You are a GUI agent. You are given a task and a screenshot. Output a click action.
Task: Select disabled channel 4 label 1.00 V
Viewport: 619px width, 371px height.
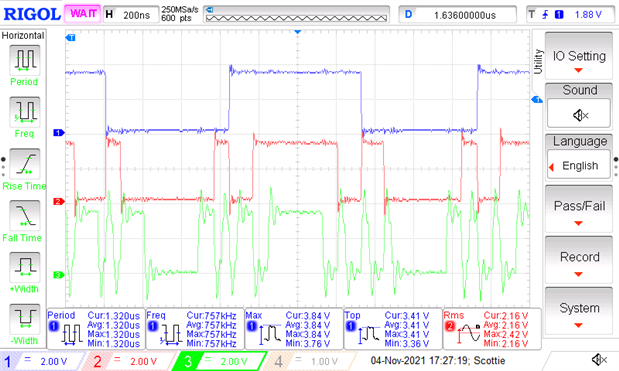[x=324, y=361]
